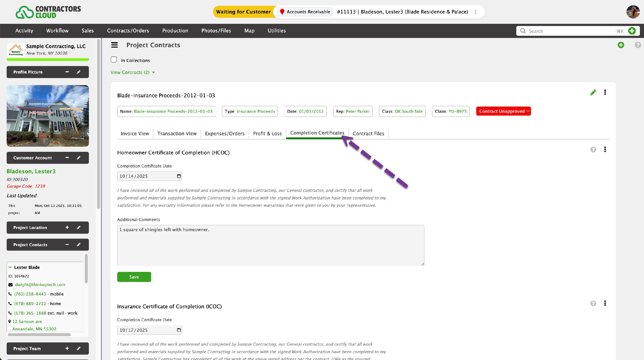
Task: Click the green add button beside search
Action: pyautogui.click(x=632, y=31)
